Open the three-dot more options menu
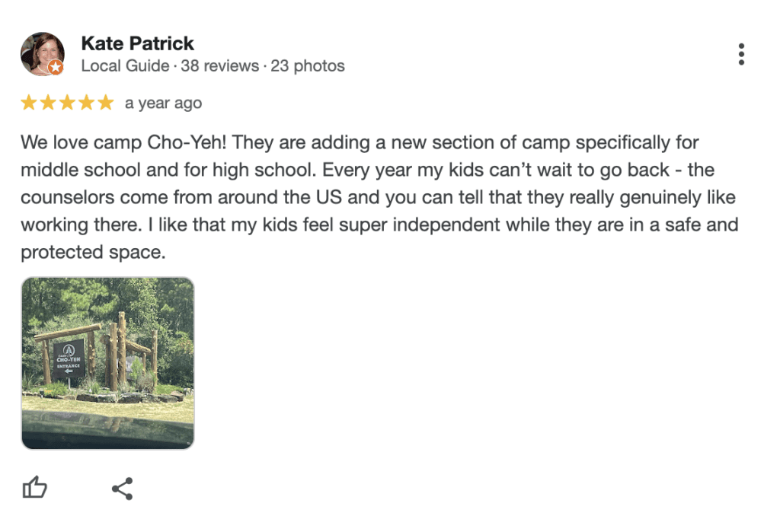Screen dimensions: 780x532 point(741,54)
